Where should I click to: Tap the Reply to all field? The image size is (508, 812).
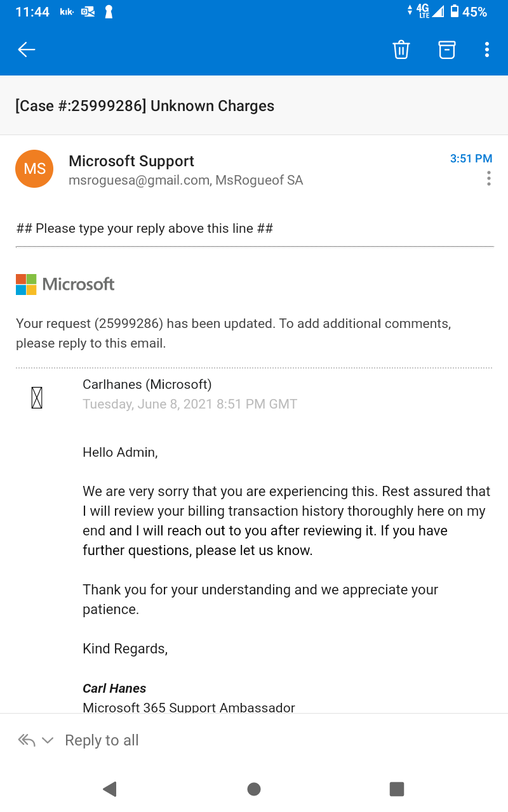102,740
